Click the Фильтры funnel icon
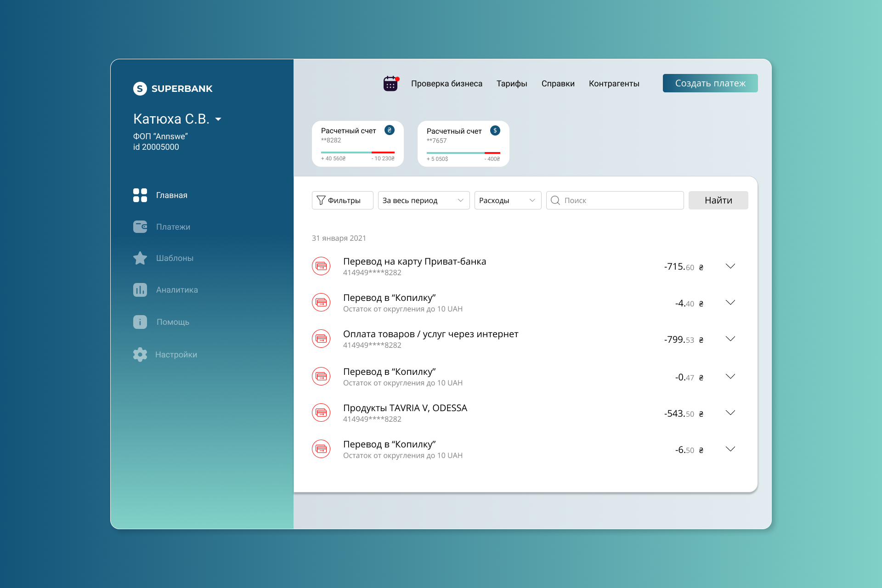The image size is (882, 588). coord(321,200)
